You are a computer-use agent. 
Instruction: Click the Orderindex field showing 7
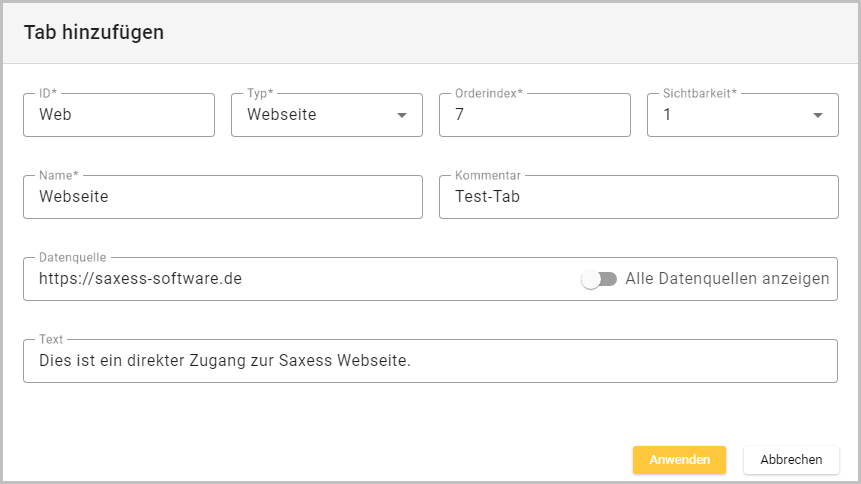[534, 115]
